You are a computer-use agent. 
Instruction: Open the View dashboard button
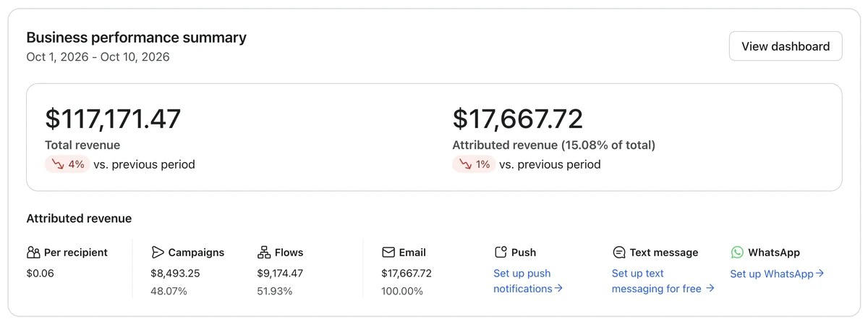point(786,46)
